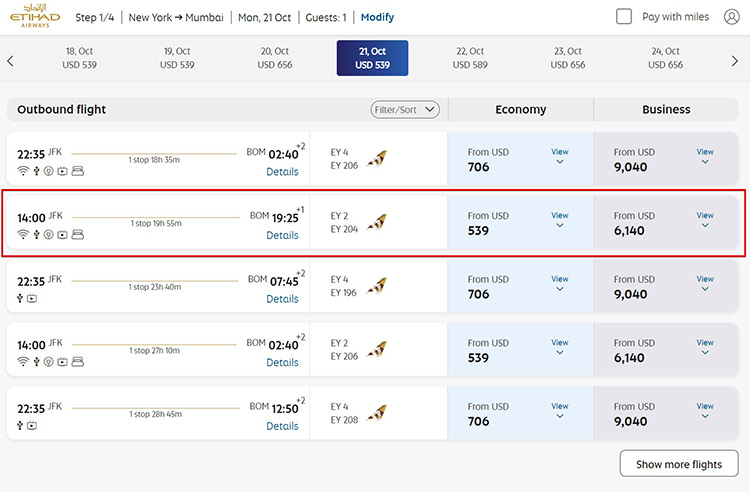Open the user profile icon
The height and width of the screenshot is (492, 750).
tap(731, 17)
